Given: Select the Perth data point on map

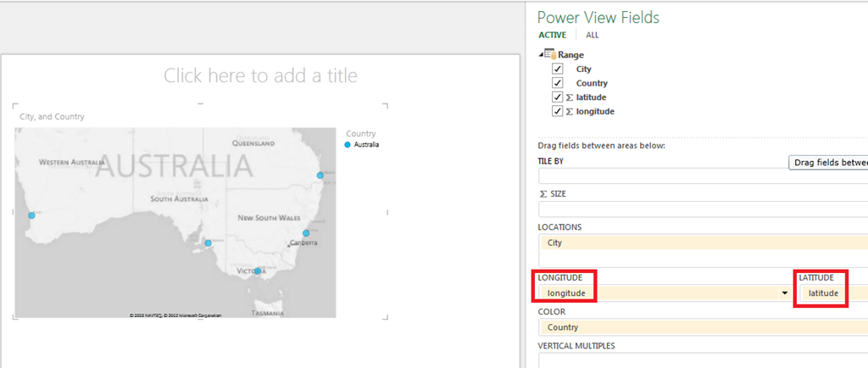Looking at the screenshot, I should pos(31,215).
